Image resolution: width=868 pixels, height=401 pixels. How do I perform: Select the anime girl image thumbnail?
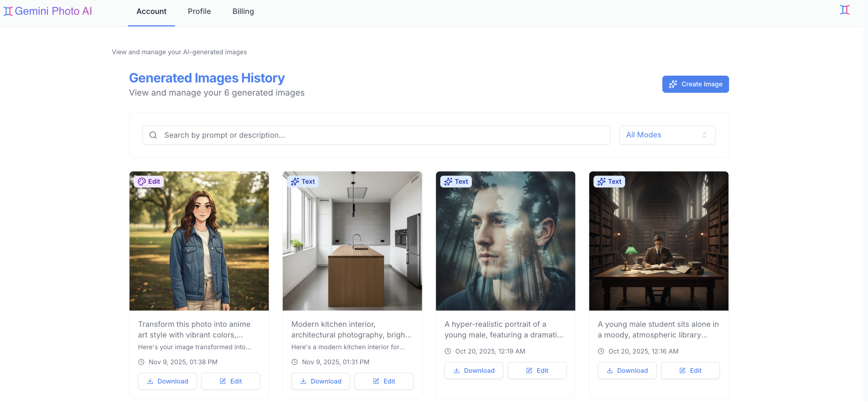(x=199, y=240)
